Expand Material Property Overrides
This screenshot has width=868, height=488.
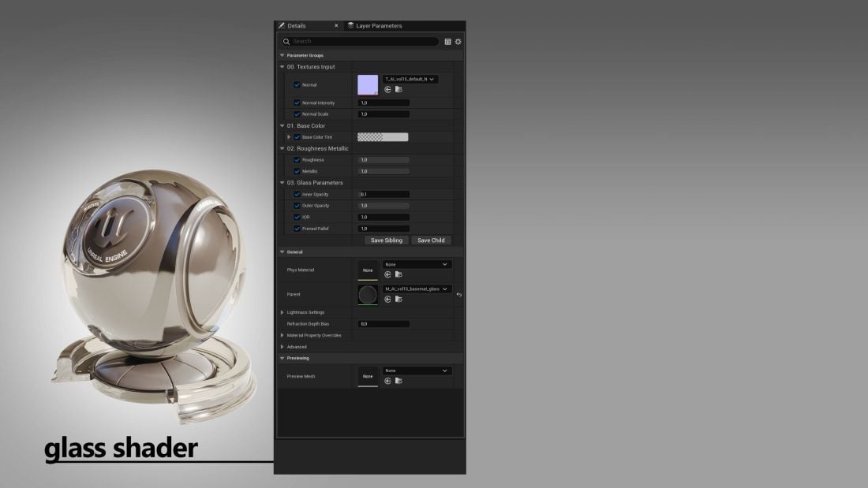click(x=282, y=335)
